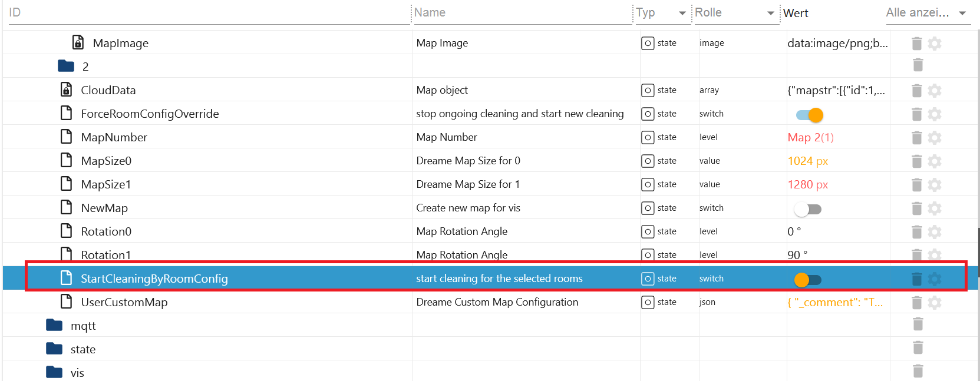980x381 pixels.
Task: Open the Alle anzeigen dropdown
Action: pos(962,13)
